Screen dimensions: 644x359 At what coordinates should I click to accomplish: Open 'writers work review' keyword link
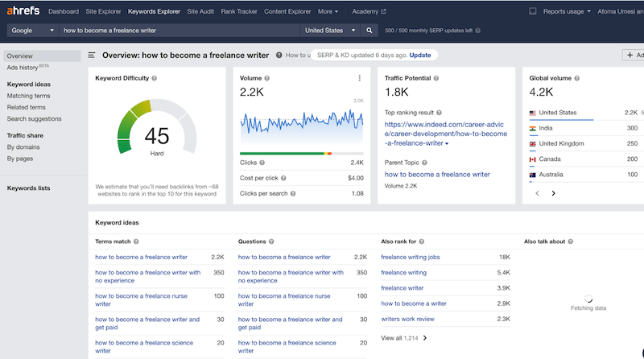pos(407,319)
